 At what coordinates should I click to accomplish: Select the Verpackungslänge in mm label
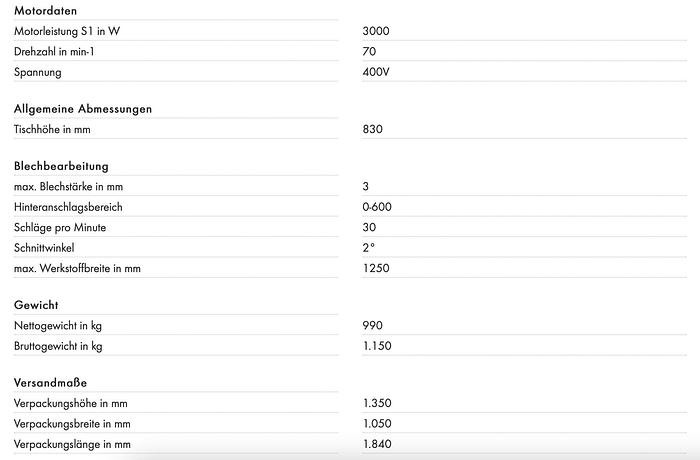click(x=72, y=443)
